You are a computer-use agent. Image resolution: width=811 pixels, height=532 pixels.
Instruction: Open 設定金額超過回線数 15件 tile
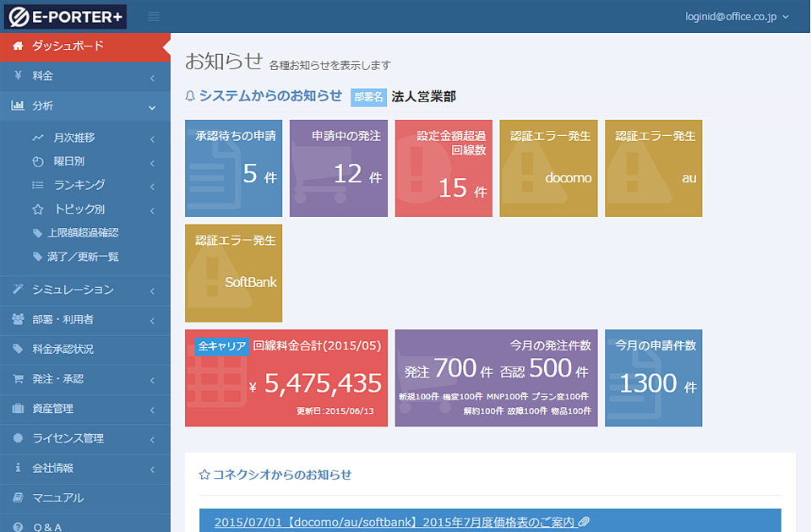(444, 169)
